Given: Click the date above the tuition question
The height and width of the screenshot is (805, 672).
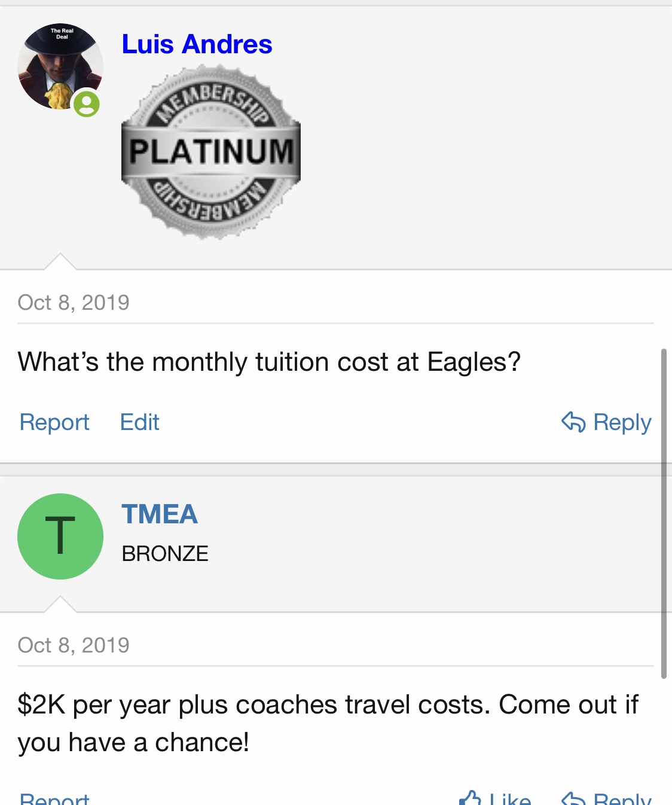Looking at the screenshot, I should [74, 303].
